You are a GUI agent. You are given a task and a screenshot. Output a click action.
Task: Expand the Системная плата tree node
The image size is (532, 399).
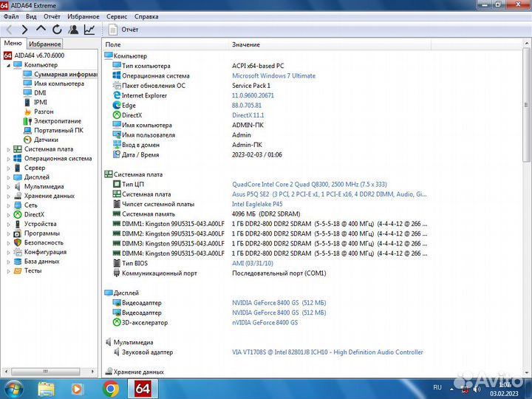point(8,149)
